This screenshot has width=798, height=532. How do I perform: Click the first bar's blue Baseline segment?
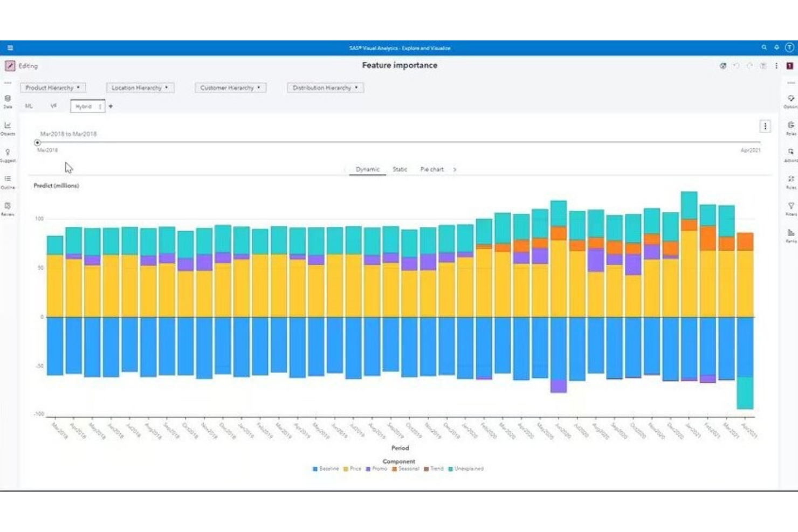pos(55,346)
